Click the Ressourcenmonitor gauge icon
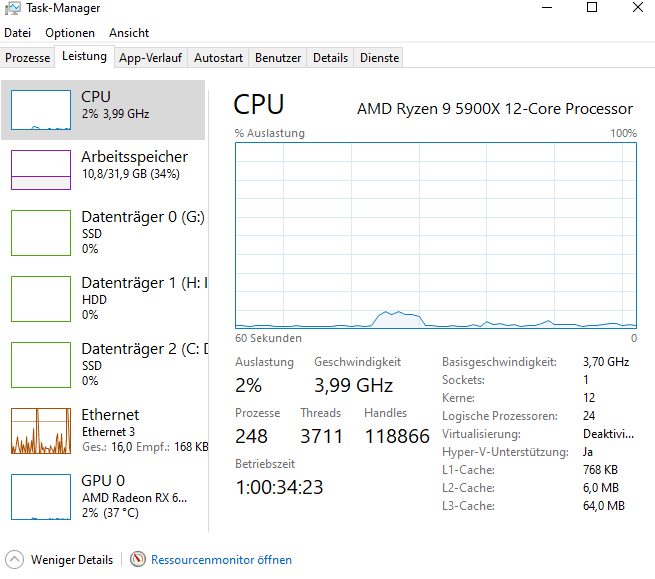Image resolution: width=655 pixels, height=579 pixels. (138, 560)
